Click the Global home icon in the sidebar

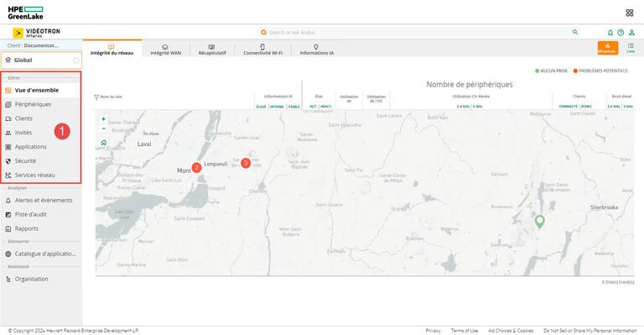point(8,60)
